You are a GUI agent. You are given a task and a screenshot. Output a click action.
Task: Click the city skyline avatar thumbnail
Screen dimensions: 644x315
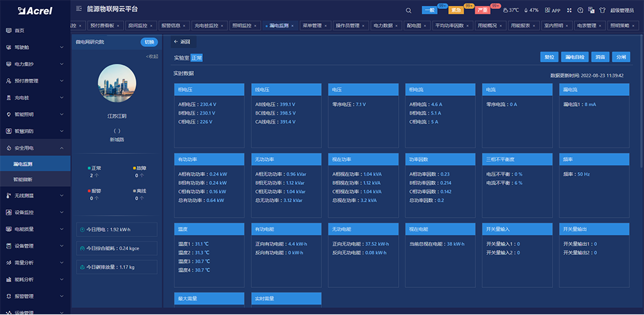(x=117, y=87)
